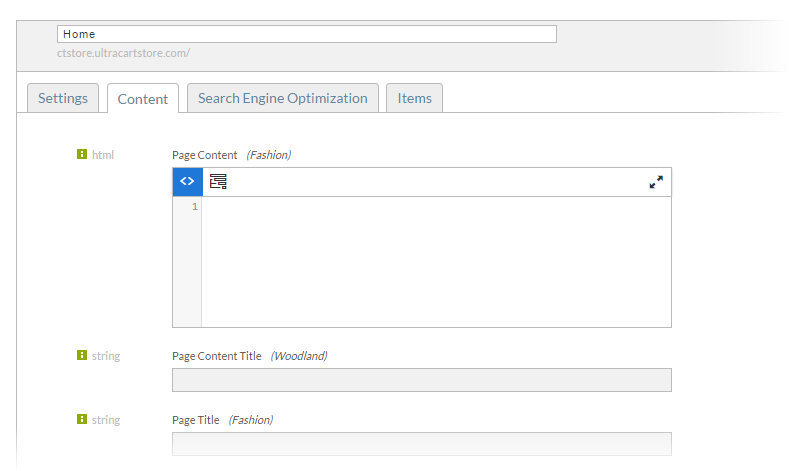Open the Settings tab
Viewport: 789px width, 471px height.
coord(63,98)
